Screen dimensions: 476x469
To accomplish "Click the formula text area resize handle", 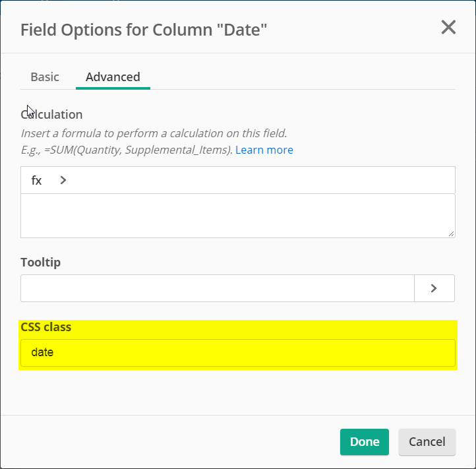I will (451, 234).
